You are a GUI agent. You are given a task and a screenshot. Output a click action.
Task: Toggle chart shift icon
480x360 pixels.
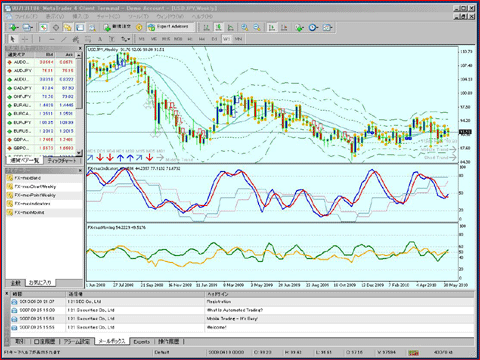(x=284, y=28)
